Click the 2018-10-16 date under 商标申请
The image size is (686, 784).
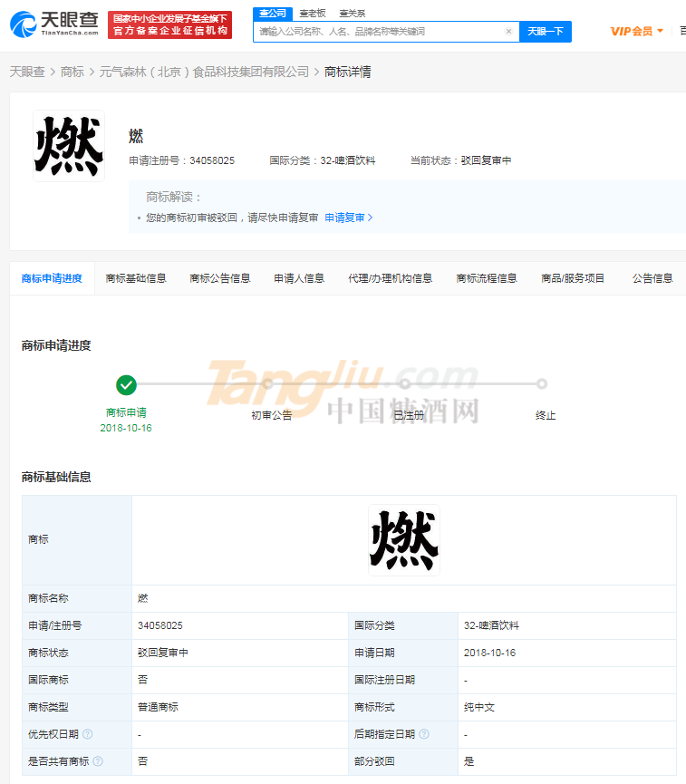pyautogui.click(x=126, y=428)
